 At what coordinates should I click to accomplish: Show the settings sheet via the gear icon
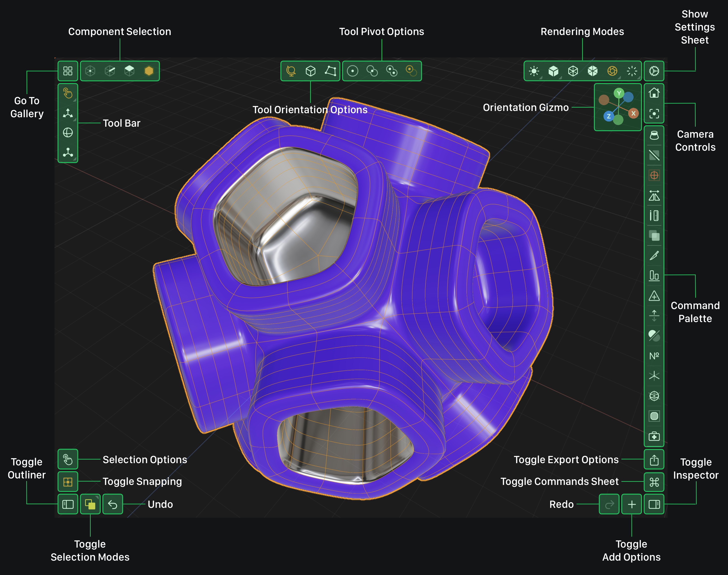pyautogui.click(x=654, y=71)
